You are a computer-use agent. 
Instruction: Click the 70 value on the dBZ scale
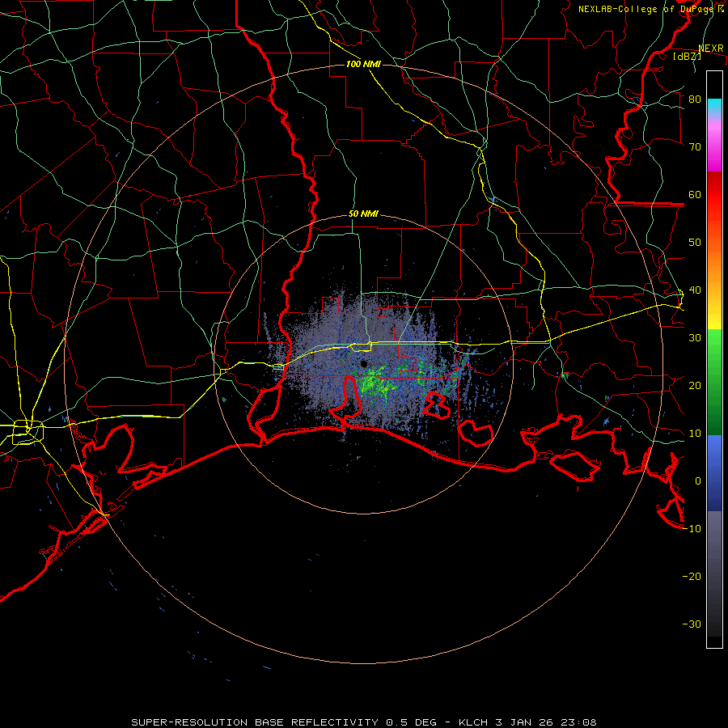695,146
